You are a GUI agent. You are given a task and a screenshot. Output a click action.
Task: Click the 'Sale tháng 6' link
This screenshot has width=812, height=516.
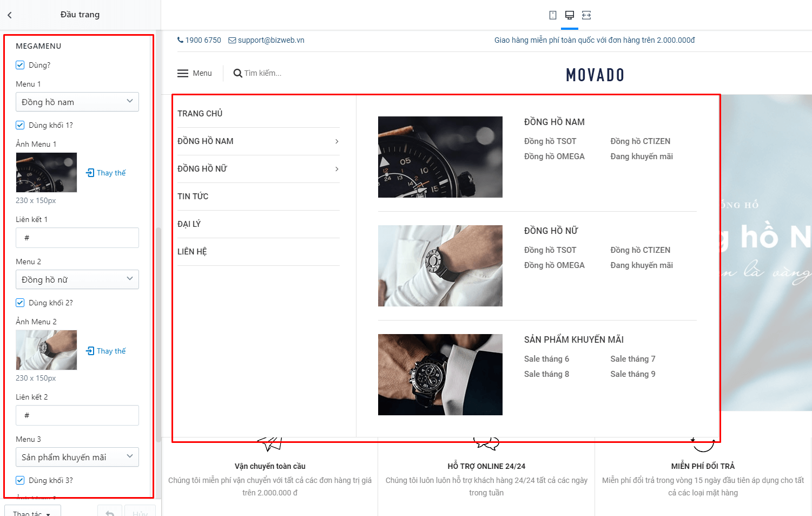click(x=546, y=359)
